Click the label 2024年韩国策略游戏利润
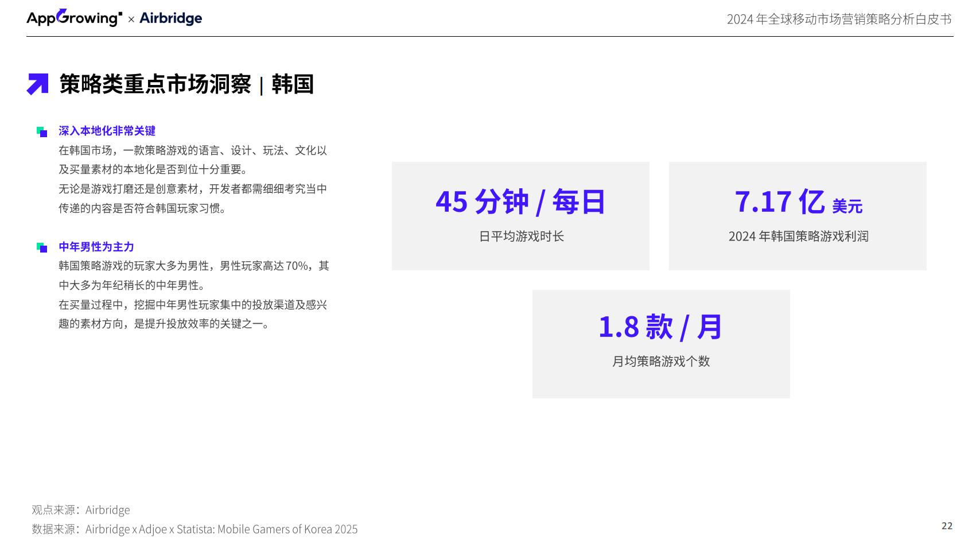 (x=798, y=236)
